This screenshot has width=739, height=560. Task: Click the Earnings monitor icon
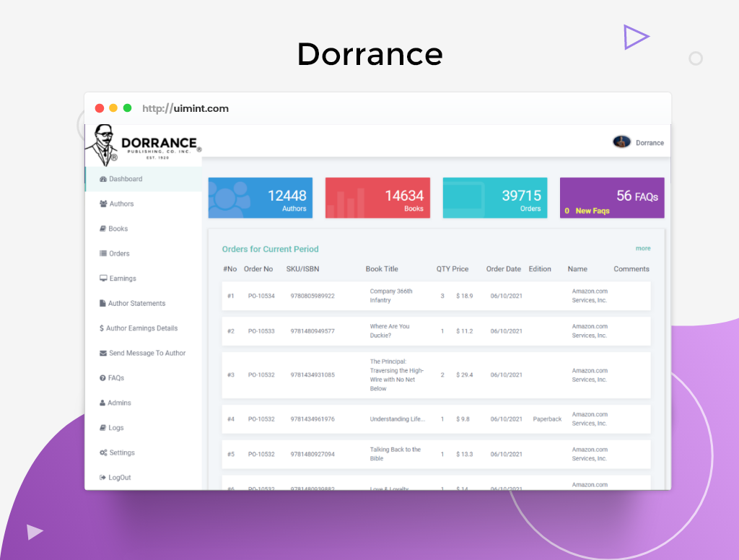tap(103, 279)
